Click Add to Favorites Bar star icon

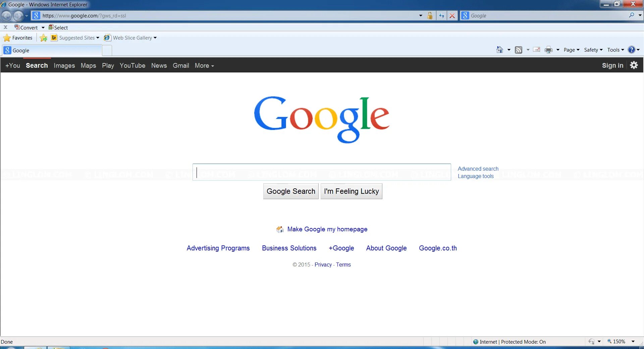tap(44, 38)
